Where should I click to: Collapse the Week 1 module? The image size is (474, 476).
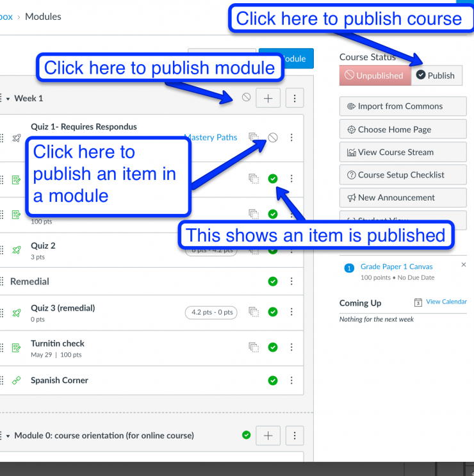tap(8, 99)
